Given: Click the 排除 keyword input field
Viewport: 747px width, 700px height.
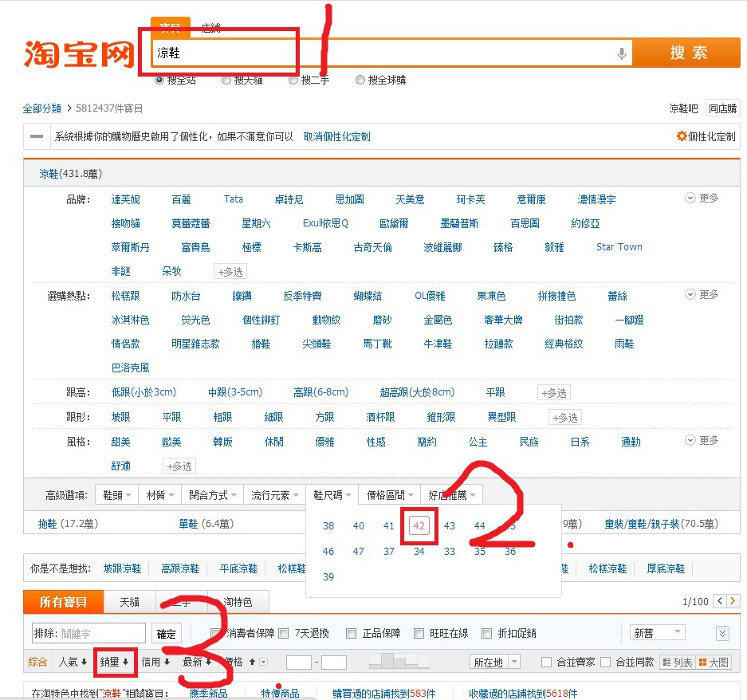Looking at the screenshot, I should 88,633.
